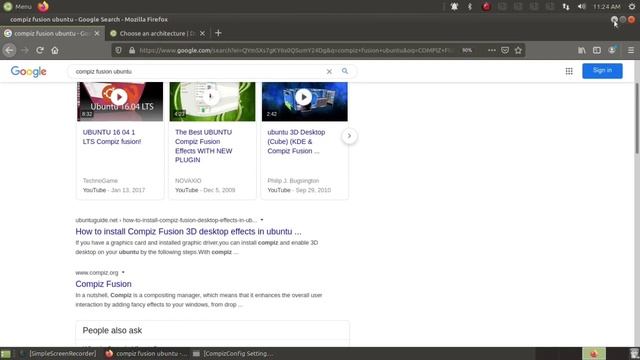Open the UBUNTU 16 04 1 LTS Compiz fusion link
The width and height of the screenshot is (640, 360).
pos(112,137)
